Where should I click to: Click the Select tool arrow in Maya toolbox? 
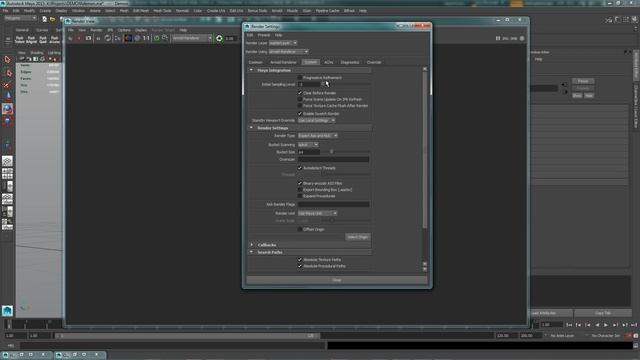coord(7,60)
